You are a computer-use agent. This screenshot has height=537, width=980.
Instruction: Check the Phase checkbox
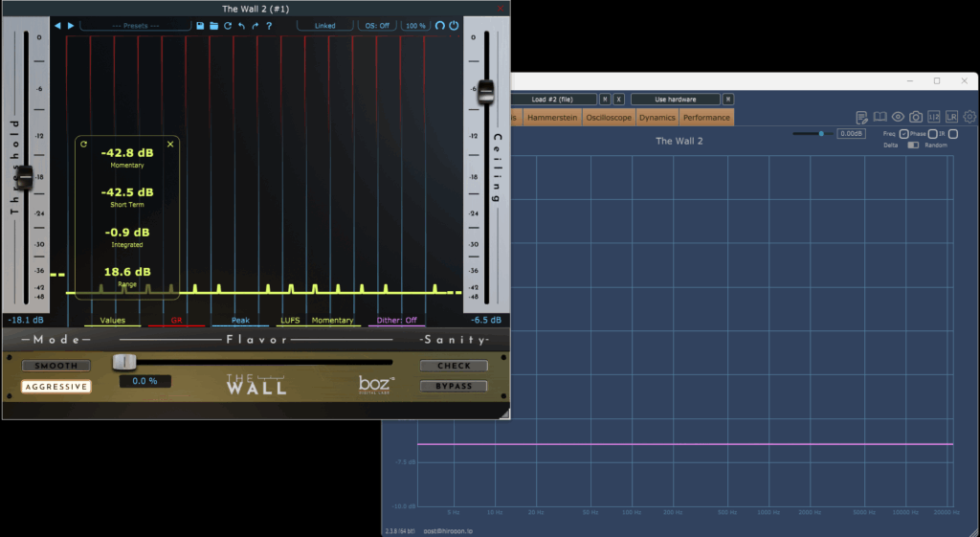click(932, 134)
